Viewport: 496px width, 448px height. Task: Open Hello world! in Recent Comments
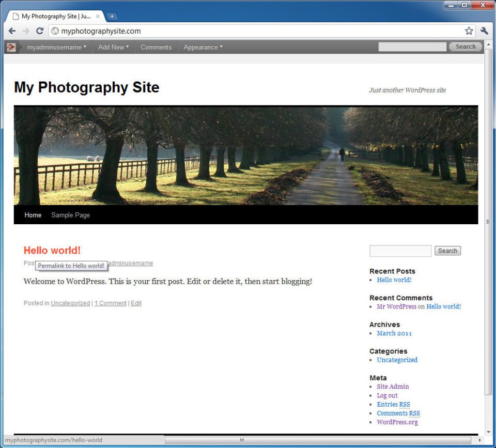click(x=443, y=306)
